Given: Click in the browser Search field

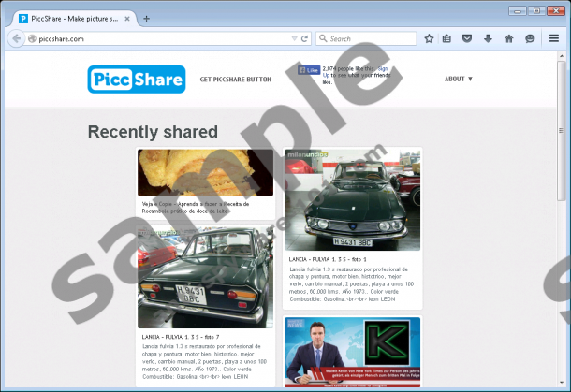Looking at the screenshot, I should click(370, 38).
